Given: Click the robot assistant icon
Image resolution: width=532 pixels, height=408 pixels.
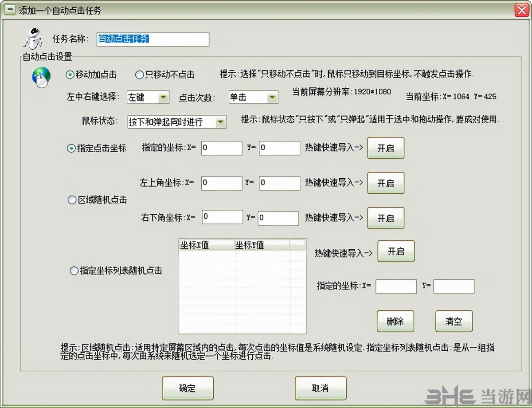Looking at the screenshot, I should tap(32, 39).
